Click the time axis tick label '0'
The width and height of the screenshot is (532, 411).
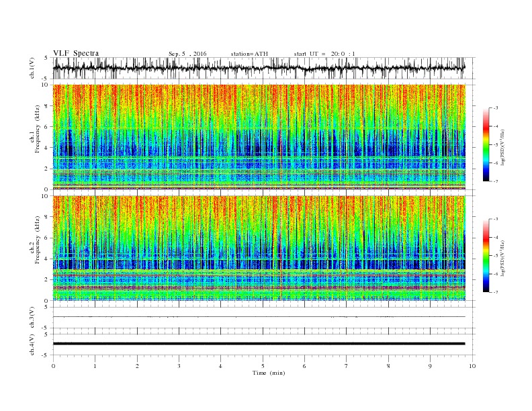coord(53,366)
